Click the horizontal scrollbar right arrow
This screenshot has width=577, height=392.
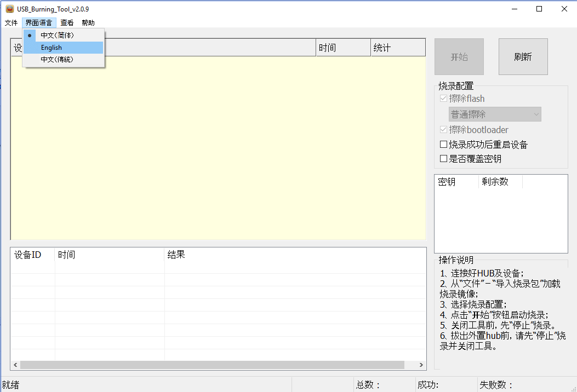click(421, 365)
